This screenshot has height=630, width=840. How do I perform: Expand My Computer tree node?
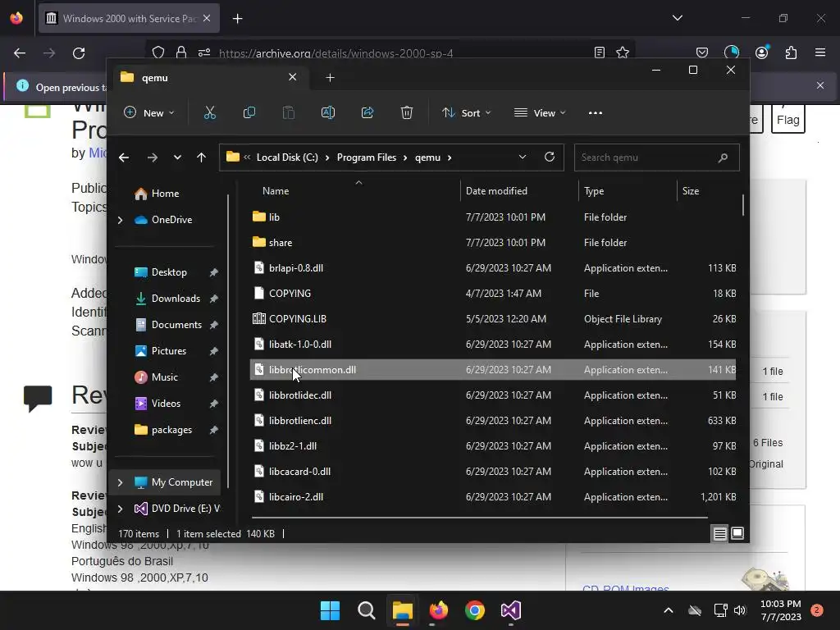point(120,482)
